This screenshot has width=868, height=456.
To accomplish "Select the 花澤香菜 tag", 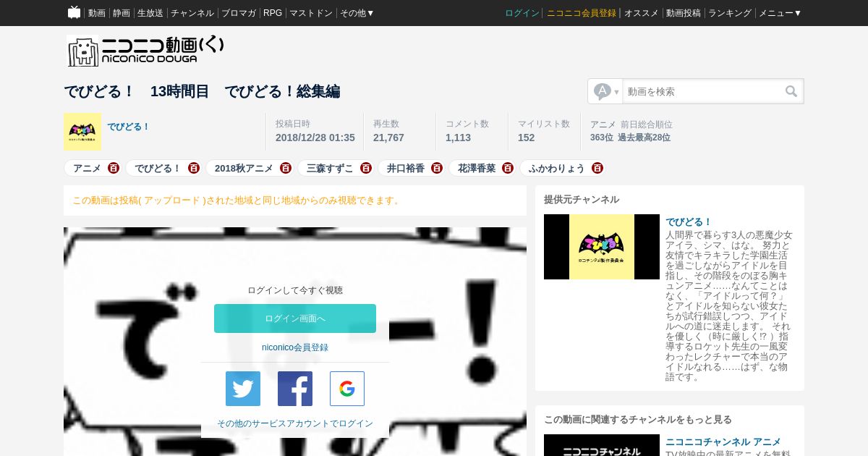I will 477,168.
